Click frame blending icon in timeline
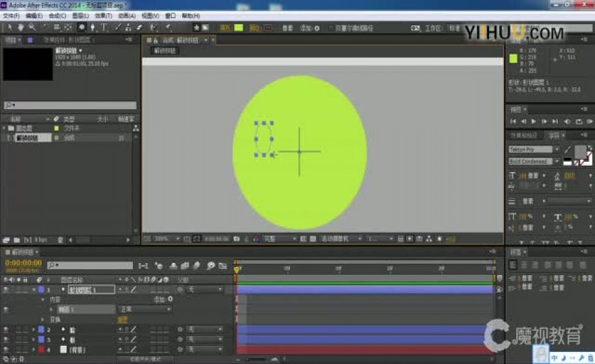 (x=185, y=266)
